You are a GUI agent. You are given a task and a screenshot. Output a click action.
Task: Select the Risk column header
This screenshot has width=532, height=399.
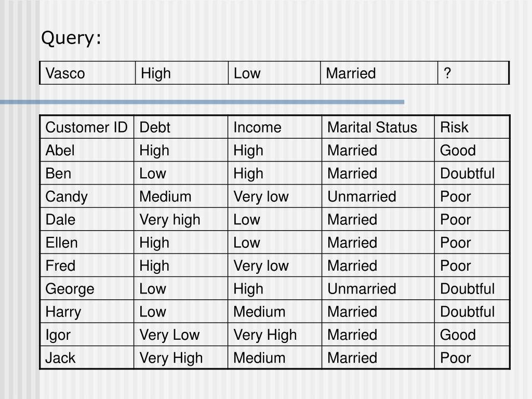click(472, 127)
